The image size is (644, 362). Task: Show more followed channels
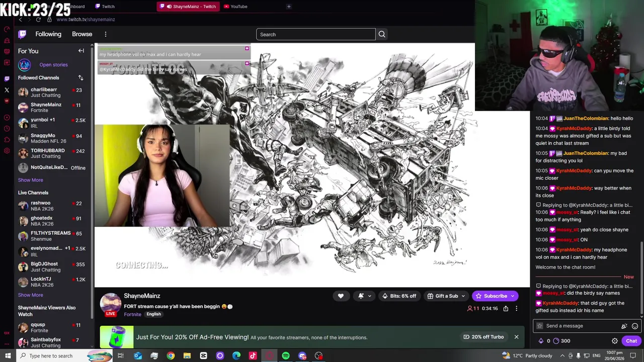pos(31,180)
